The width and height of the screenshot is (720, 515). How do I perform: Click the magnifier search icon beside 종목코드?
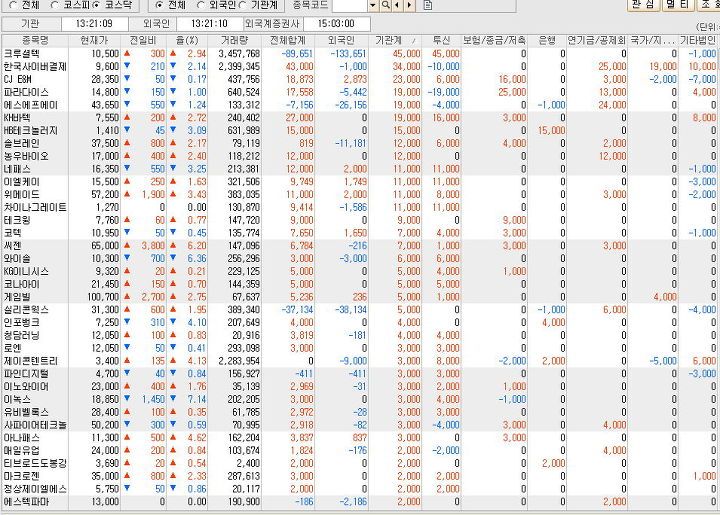[386, 5]
